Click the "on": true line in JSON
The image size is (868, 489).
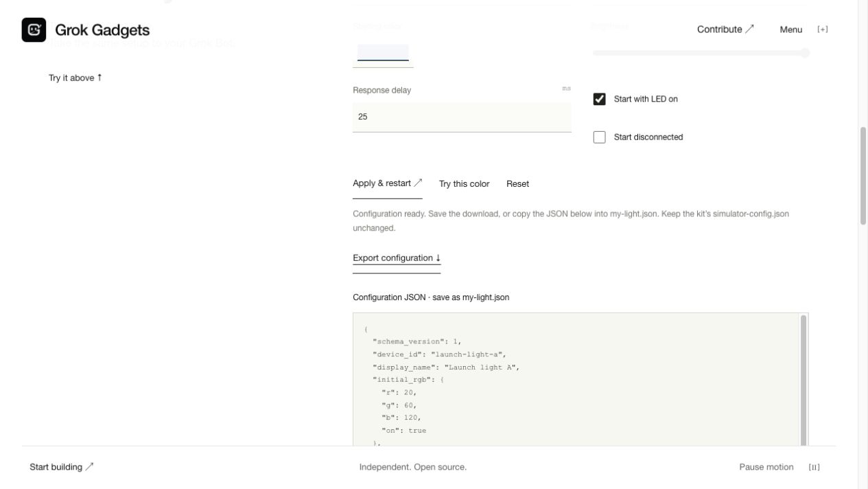pyautogui.click(x=403, y=431)
